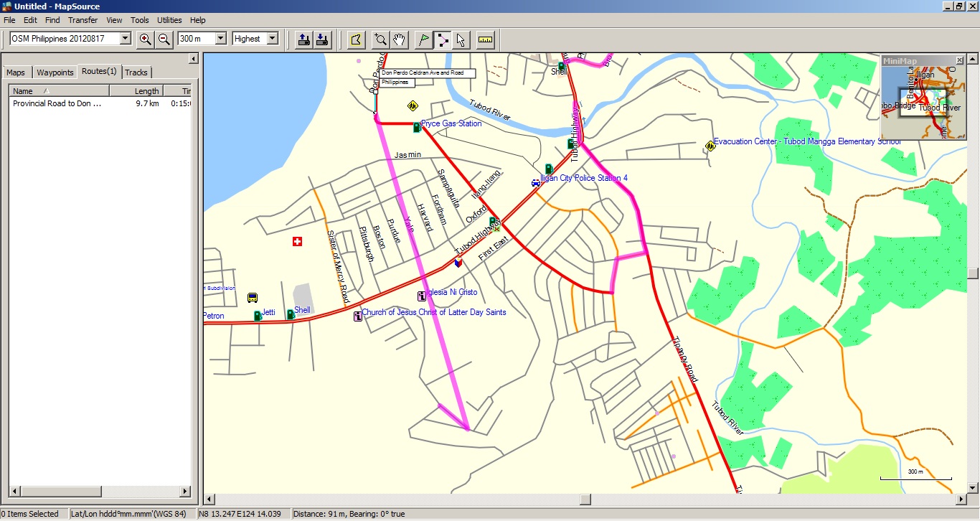
Task: Click the map's vertical scrollbar thumb
Action: click(973, 273)
